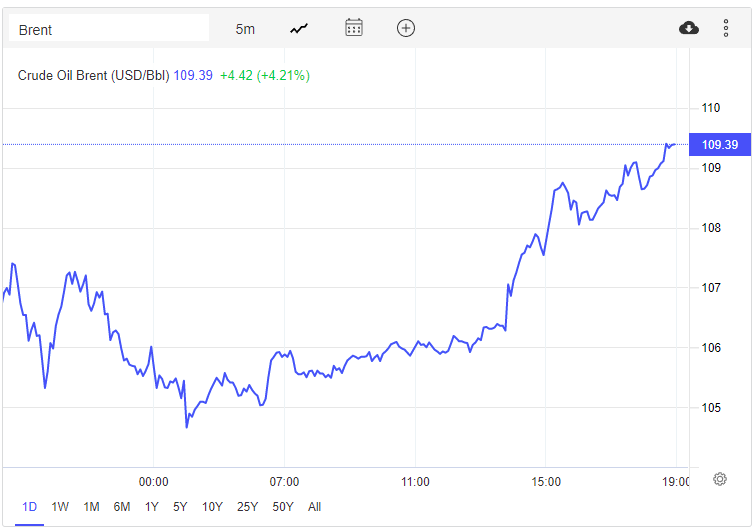The width and height of the screenshot is (754, 531).
Task: Open chart settings gear icon
Action: [720, 479]
